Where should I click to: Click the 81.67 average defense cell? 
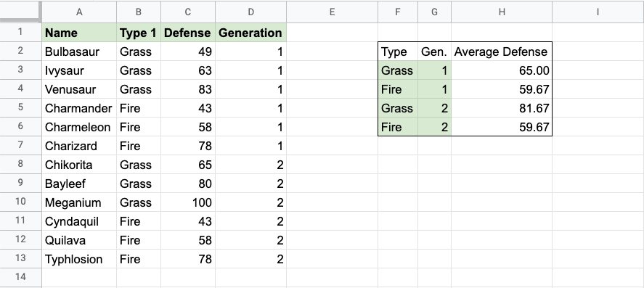click(x=502, y=108)
